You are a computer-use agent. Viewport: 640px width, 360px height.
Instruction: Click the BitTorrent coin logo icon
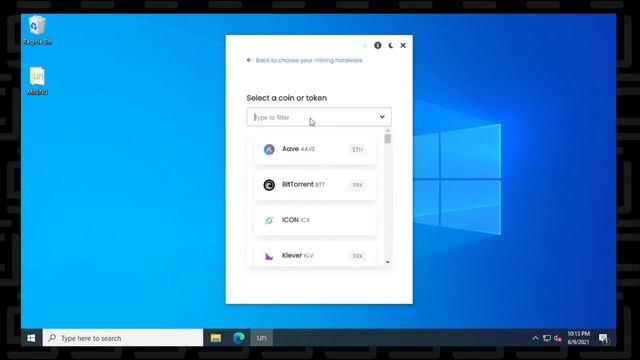click(269, 185)
